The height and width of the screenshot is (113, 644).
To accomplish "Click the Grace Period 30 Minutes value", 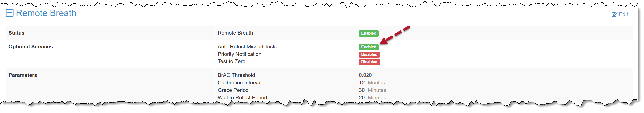I will click(372, 90).
